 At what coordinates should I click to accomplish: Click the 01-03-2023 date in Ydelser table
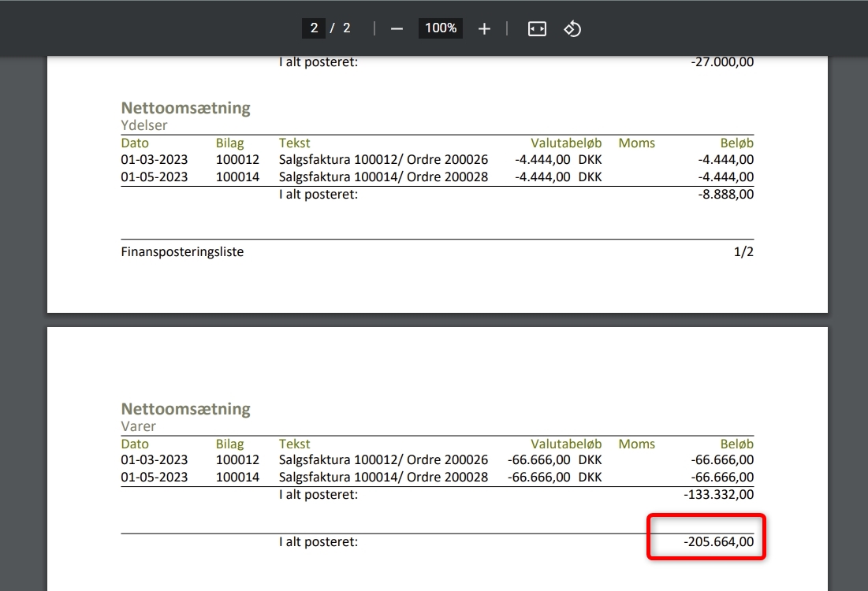click(155, 160)
